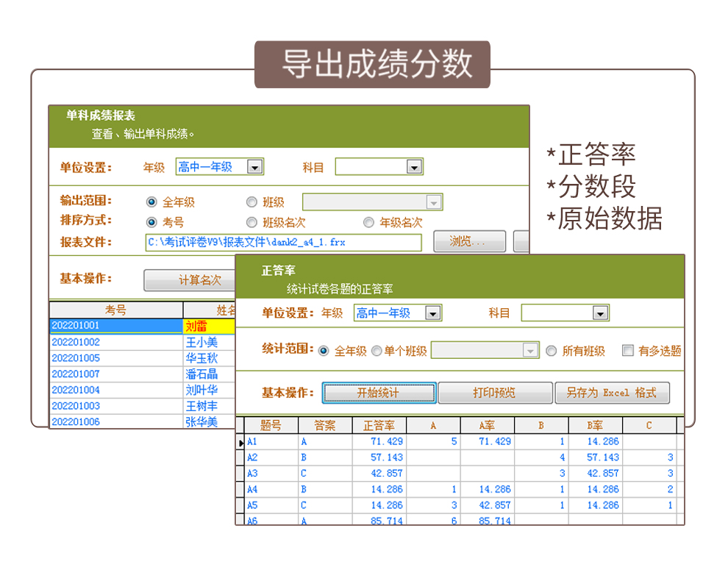
Task: Open the 年级 dropdown in 单科成绩报表
Action: click(x=255, y=167)
